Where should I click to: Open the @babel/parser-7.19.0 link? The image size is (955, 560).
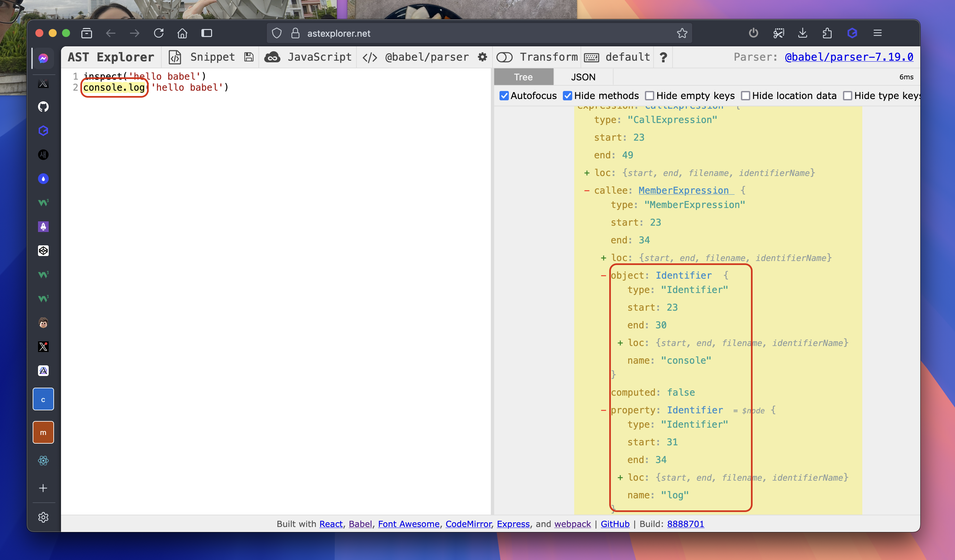click(x=849, y=57)
